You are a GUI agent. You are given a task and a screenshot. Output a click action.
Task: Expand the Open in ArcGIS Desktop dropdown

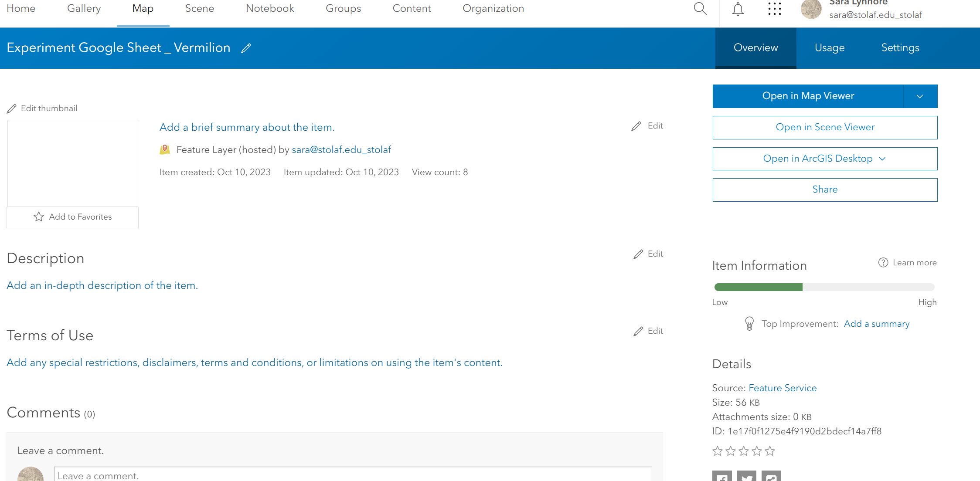click(882, 159)
